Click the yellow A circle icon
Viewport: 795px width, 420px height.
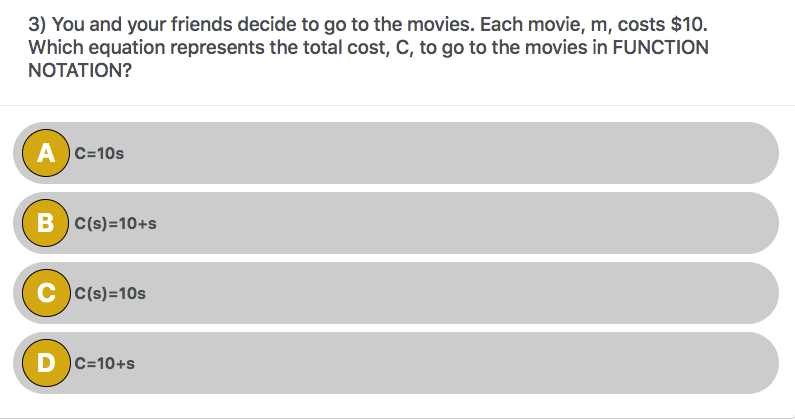point(46,153)
